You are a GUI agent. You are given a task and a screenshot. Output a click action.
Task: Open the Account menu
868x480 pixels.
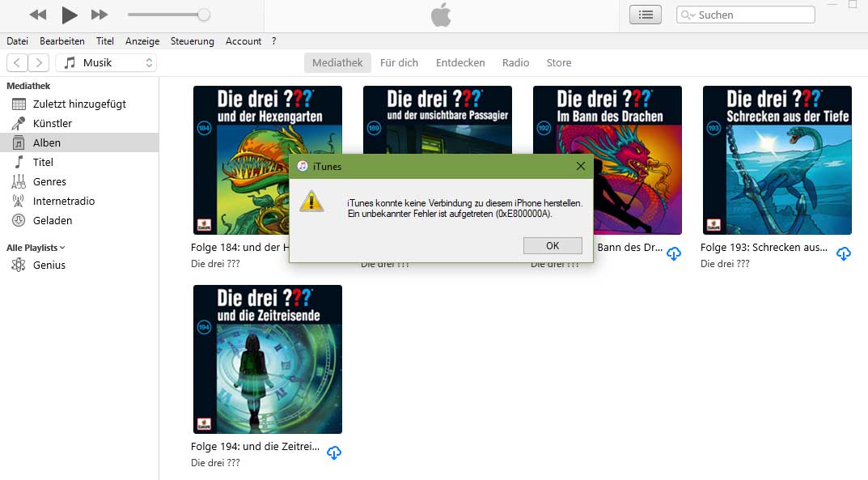(x=243, y=41)
